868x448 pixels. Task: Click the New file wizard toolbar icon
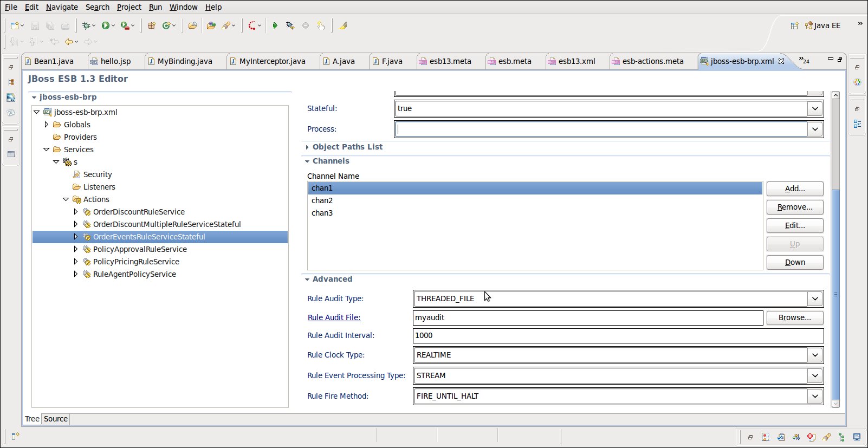[15, 25]
